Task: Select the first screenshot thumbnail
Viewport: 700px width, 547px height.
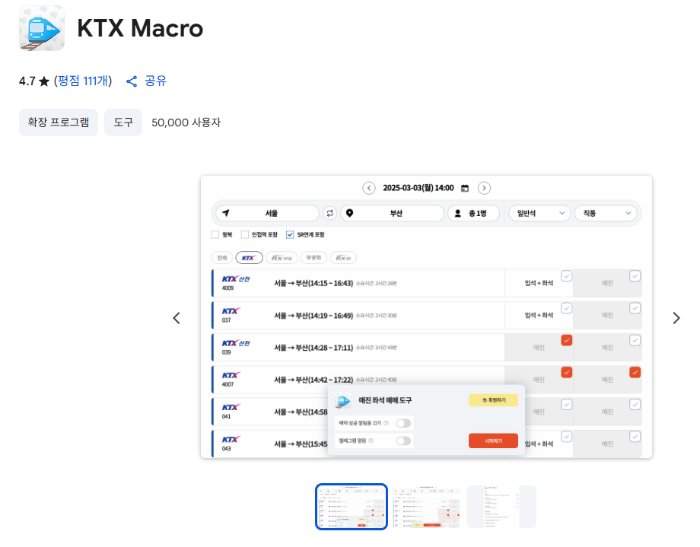Action: point(351,507)
